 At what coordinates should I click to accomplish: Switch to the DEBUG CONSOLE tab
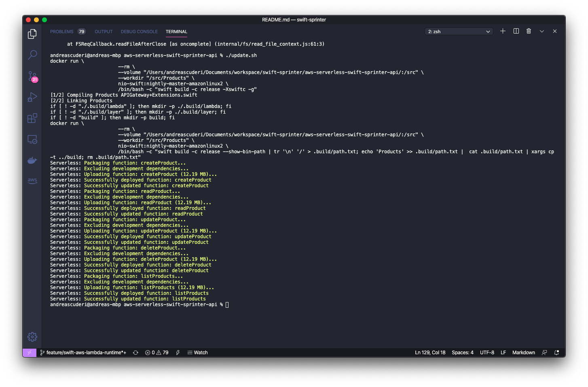pyautogui.click(x=139, y=32)
